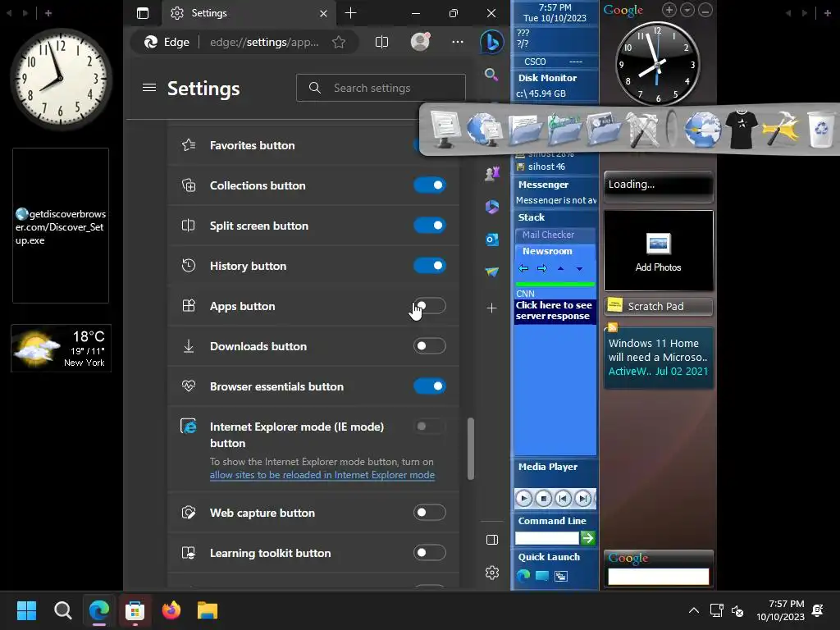Click Newsroom previous arrow
Image resolution: width=840 pixels, height=630 pixels.
[523, 268]
